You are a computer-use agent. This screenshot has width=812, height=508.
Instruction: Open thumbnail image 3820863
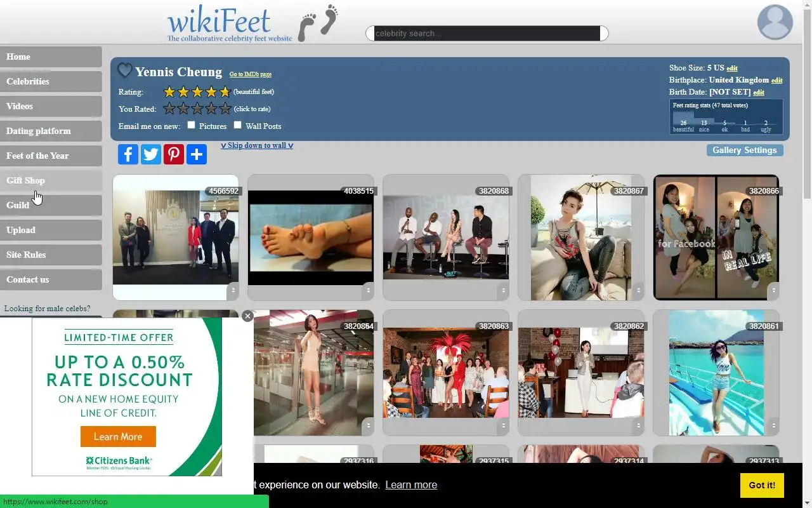pos(446,373)
